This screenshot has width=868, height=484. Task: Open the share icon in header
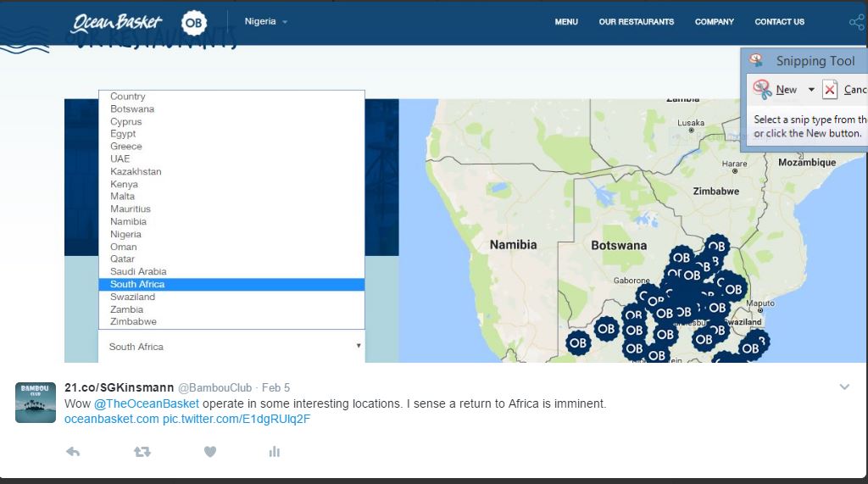pyautogui.click(x=857, y=22)
